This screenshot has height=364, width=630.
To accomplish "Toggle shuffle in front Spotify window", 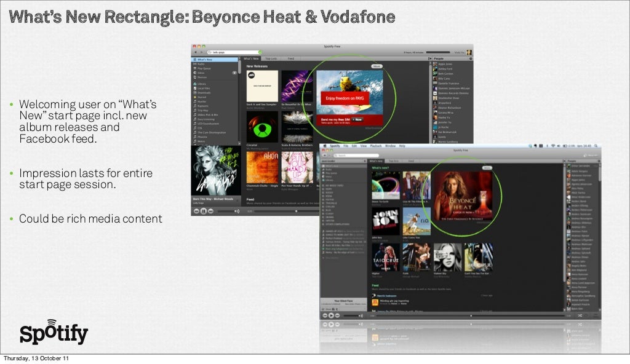I will [x=580, y=316].
